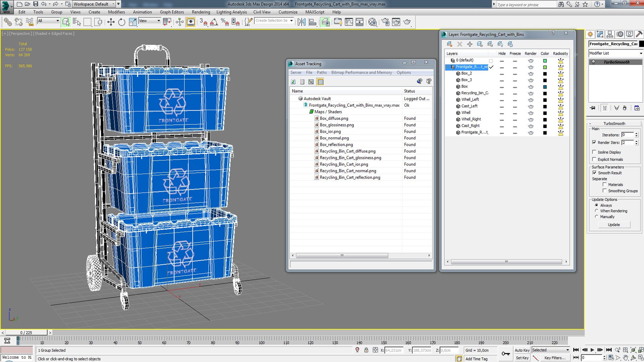Toggle render visibility for Box_2 layer
This screenshot has width=644, height=362.
(531, 74)
